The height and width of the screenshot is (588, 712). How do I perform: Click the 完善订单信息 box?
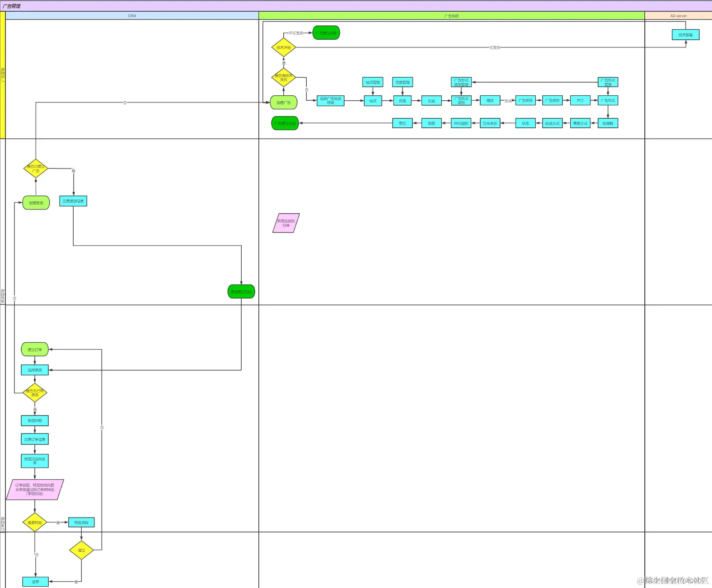35,439
